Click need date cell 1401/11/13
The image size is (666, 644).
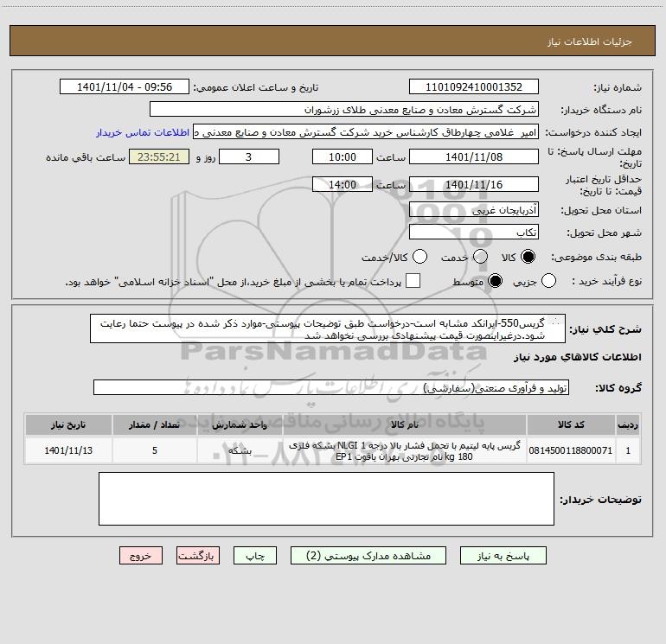coord(68,450)
